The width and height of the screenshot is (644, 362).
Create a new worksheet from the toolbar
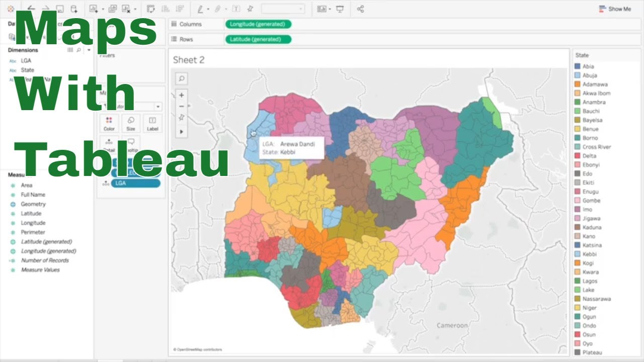coord(94,9)
